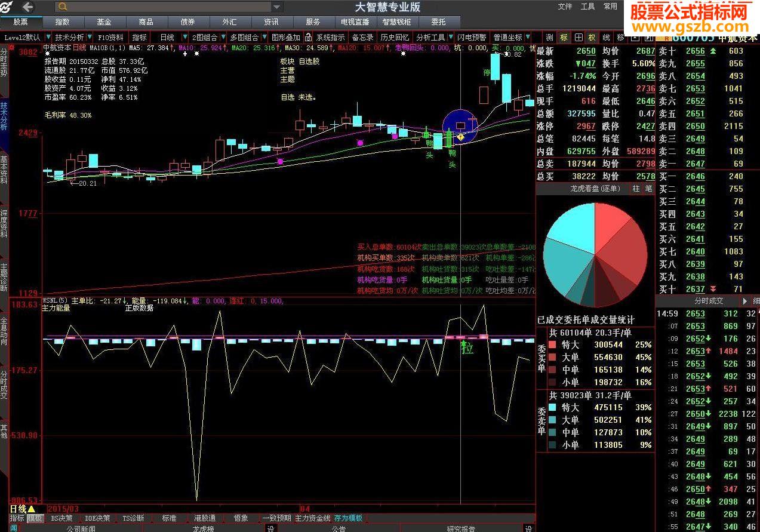Click the red 特大 buy-order color swatch
Viewport: 760px width, 532px height.
[552, 345]
